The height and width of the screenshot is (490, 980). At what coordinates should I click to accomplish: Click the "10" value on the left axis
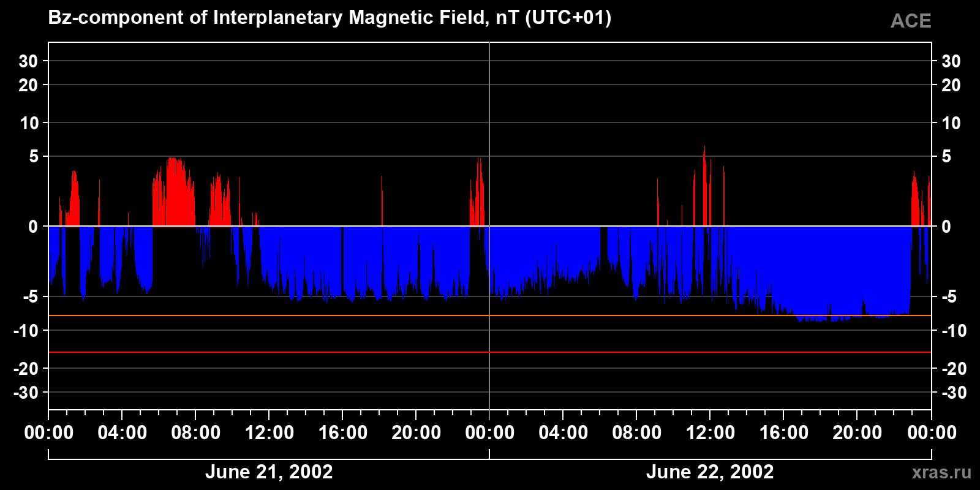point(29,123)
